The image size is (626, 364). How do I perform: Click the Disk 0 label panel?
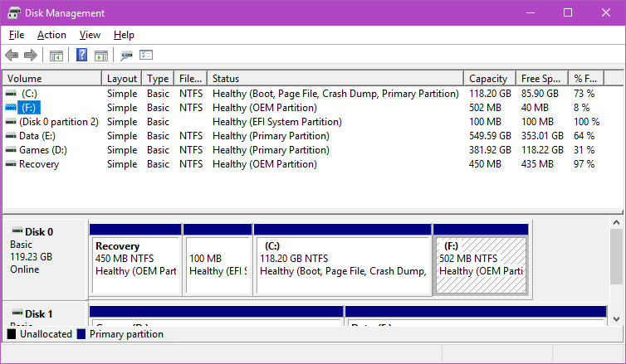[45, 257]
